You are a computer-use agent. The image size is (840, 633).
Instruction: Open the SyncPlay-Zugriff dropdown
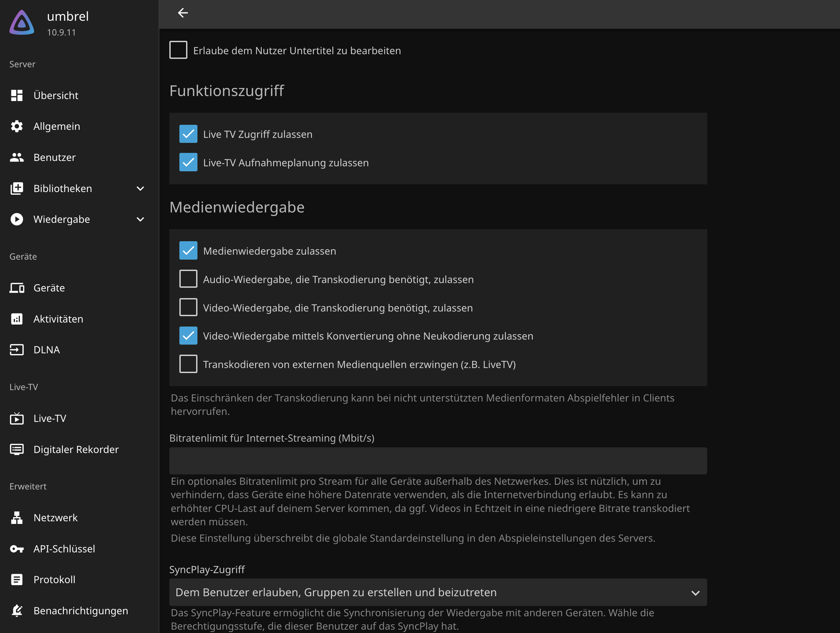437,593
